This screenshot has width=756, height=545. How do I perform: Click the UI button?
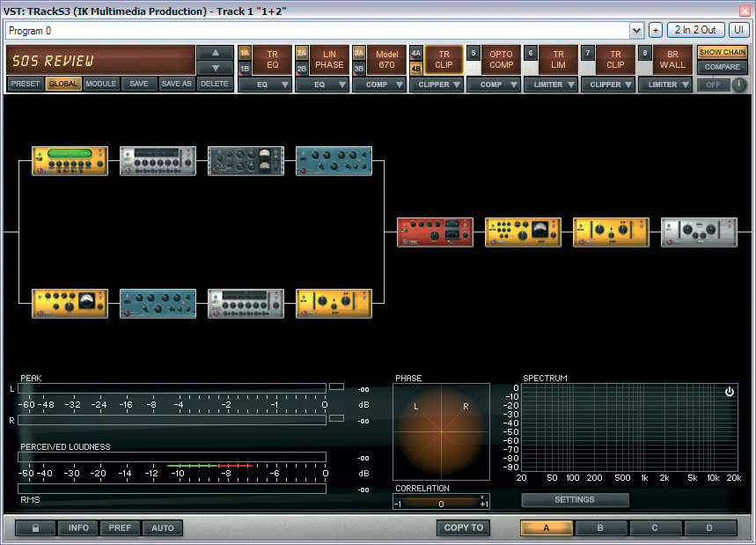point(738,31)
